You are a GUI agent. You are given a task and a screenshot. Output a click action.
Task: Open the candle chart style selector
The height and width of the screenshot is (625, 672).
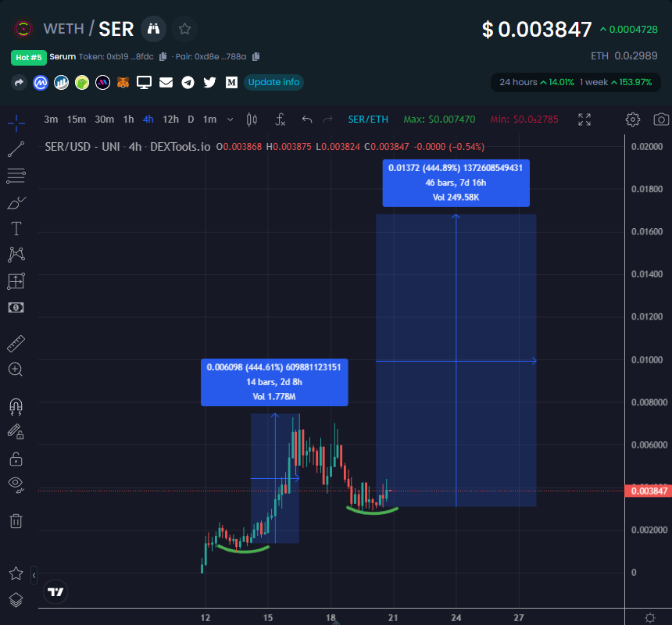[252, 120]
